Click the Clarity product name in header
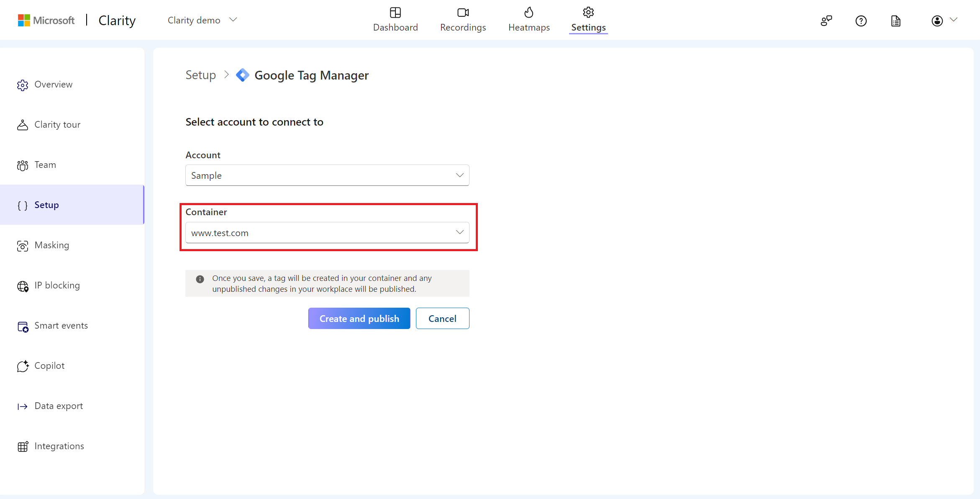This screenshot has height=499, width=980. 117,20
